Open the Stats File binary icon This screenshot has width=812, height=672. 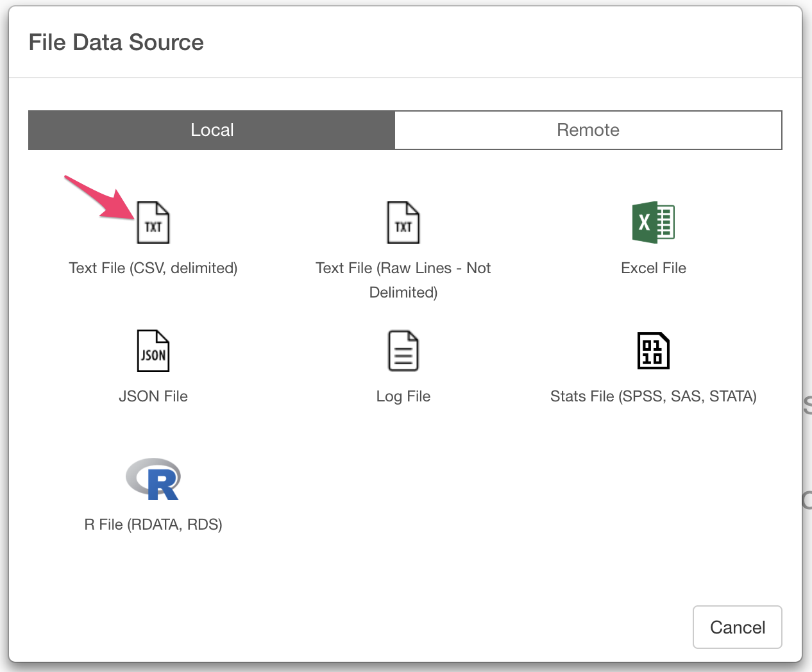click(654, 351)
